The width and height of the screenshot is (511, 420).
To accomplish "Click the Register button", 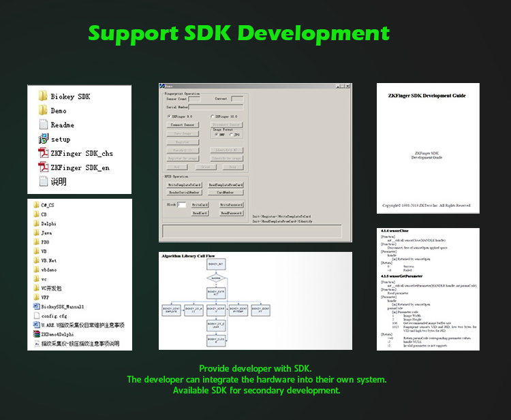I will click(x=183, y=142).
